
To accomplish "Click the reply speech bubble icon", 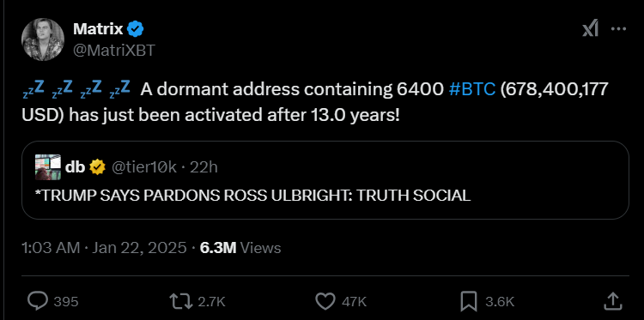I will click(38, 301).
